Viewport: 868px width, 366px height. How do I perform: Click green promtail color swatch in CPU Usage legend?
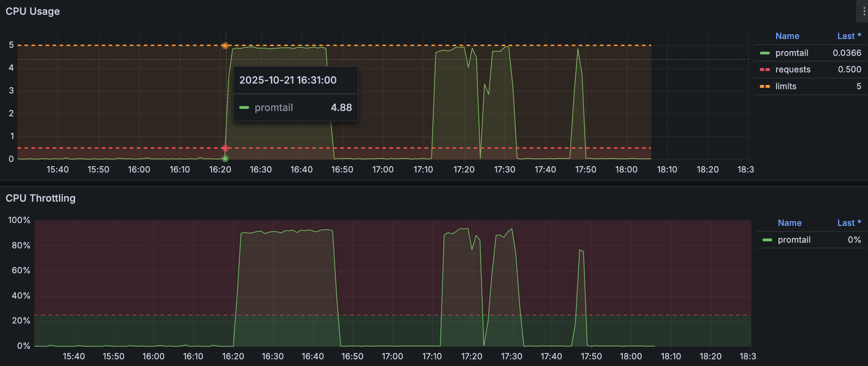764,53
